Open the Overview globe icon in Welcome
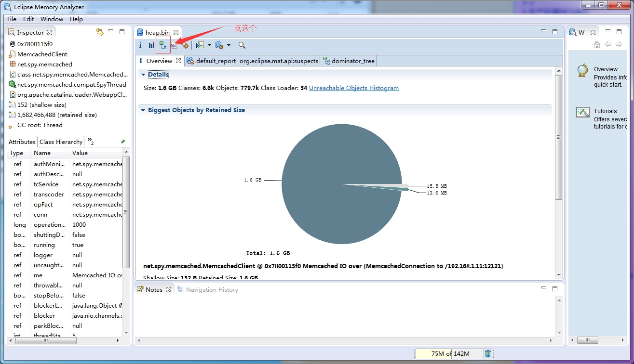 pyautogui.click(x=582, y=71)
